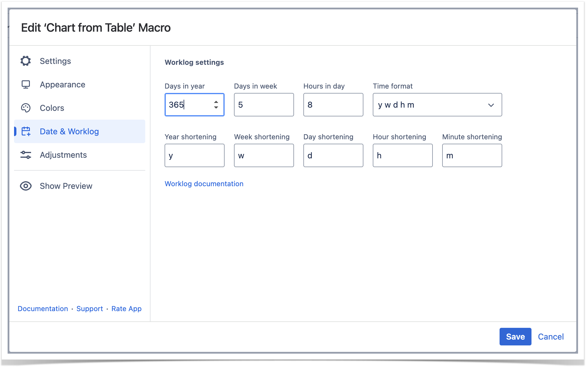Click the Date & Worklog calendar icon
Viewport: 588px width, 368px height.
click(26, 131)
